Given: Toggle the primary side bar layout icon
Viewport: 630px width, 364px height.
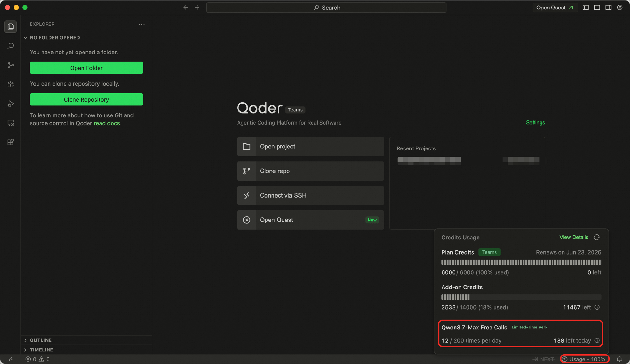Looking at the screenshot, I should pyautogui.click(x=586, y=8).
